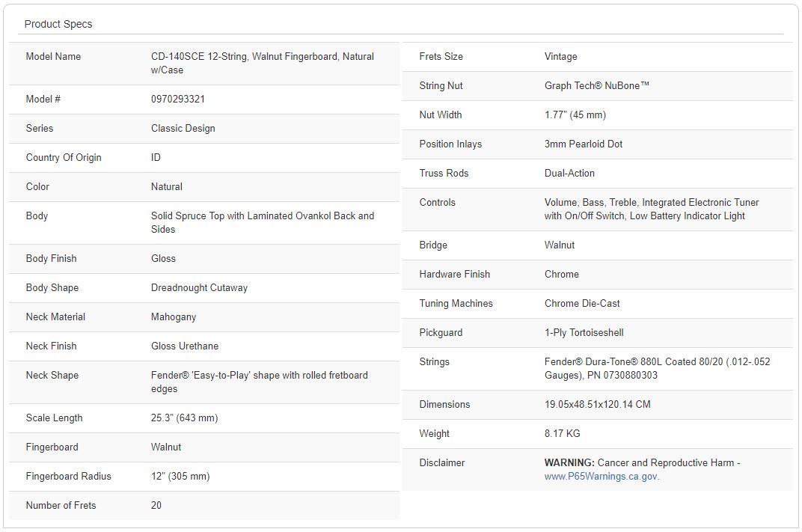The image size is (802, 532).
Task: Click the 12" (305 mm) fingerboard radius
Action: point(180,476)
